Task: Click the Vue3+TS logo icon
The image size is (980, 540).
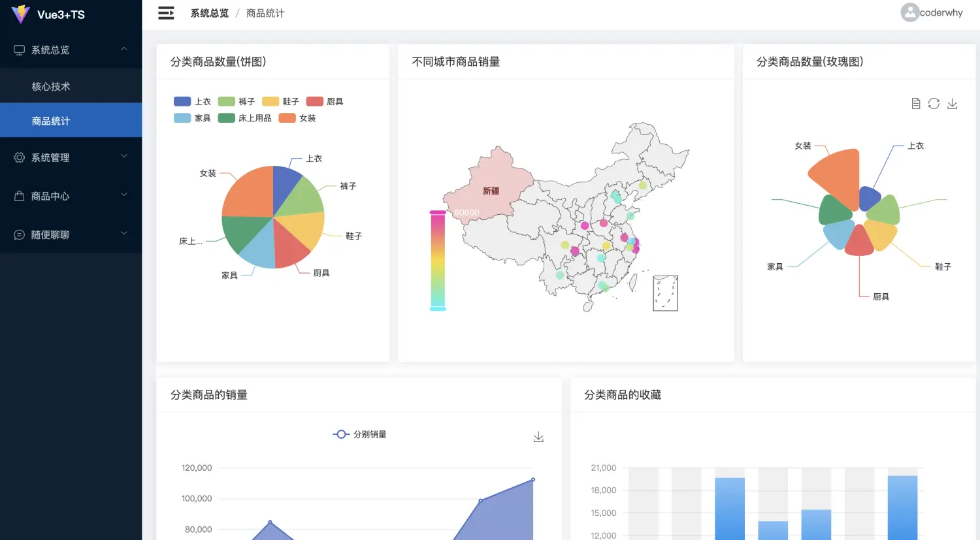Action: 21,14
